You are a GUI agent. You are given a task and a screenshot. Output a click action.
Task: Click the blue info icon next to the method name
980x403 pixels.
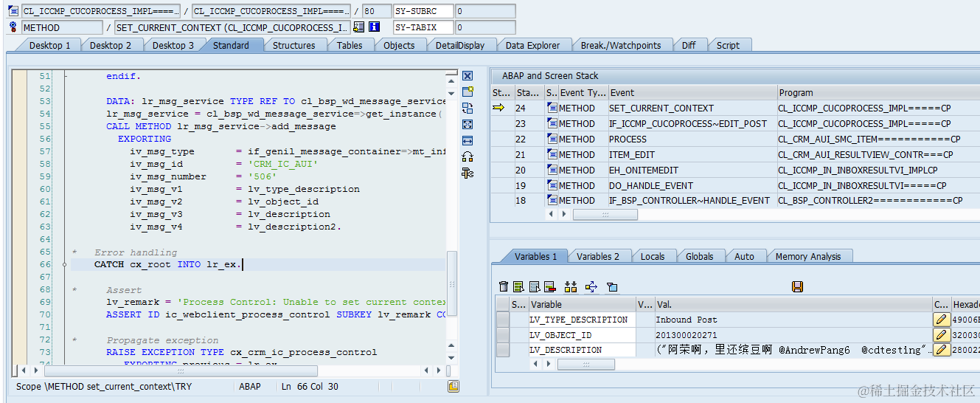(x=374, y=27)
